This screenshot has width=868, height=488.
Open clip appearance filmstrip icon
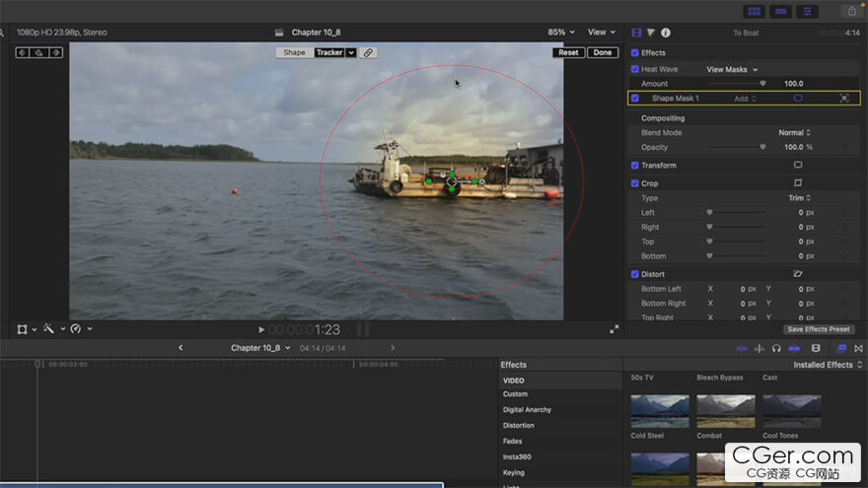[x=816, y=349]
